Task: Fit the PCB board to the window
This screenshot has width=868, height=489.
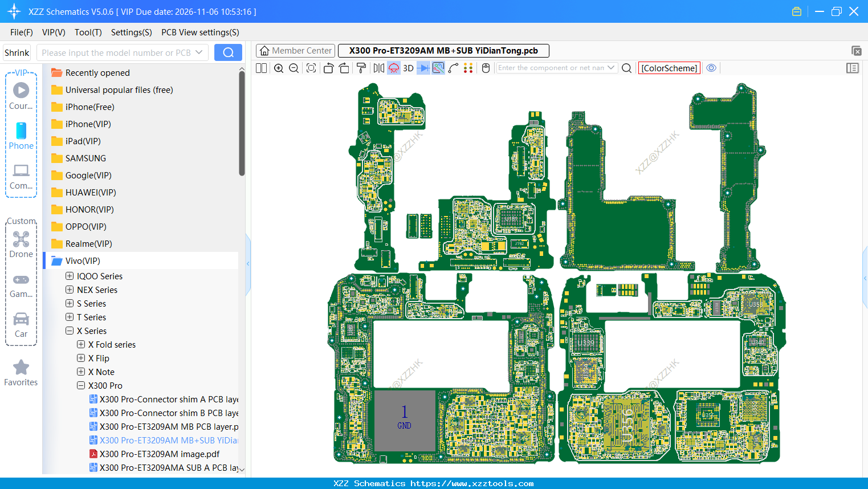Action: pyautogui.click(x=311, y=68)
